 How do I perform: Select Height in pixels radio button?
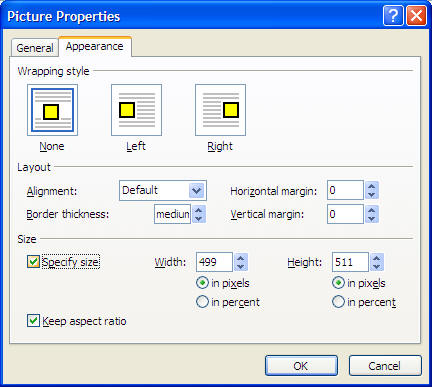pyautogui.click(x=338, y=283)
